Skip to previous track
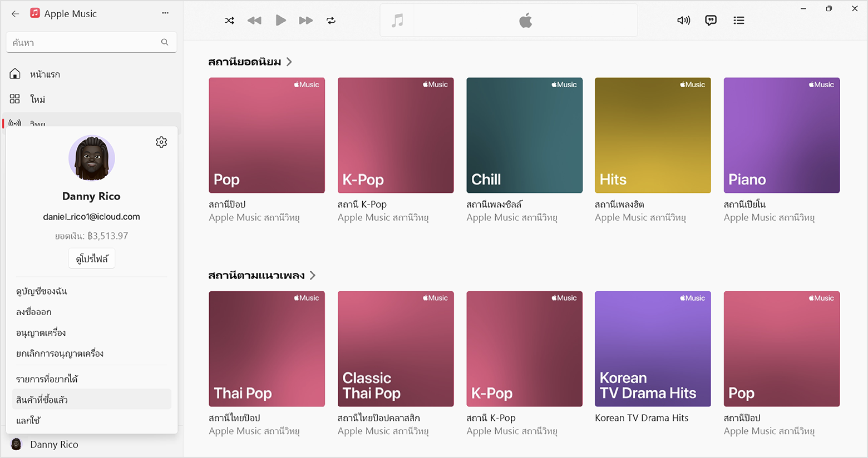 pyautogui.click(x=254, y=21)
